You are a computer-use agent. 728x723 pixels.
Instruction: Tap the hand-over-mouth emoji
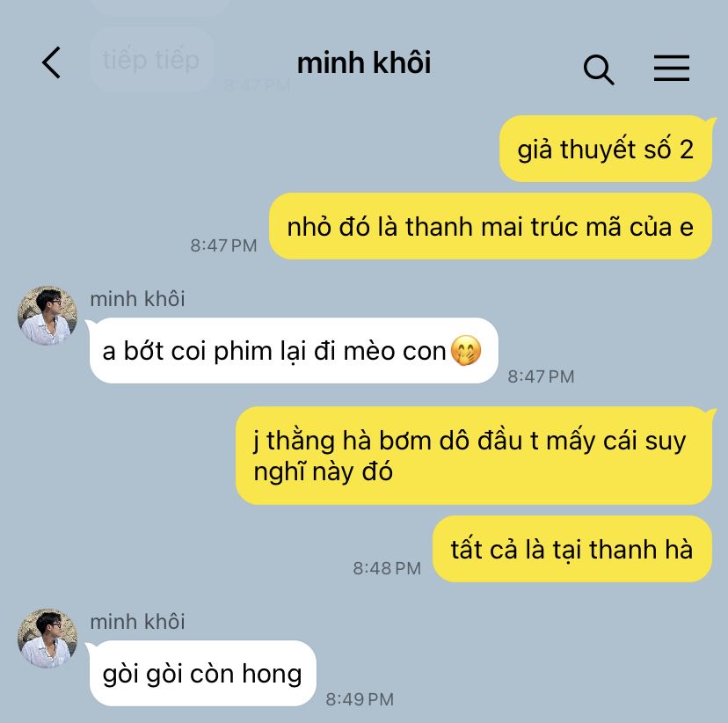point(466,351)
